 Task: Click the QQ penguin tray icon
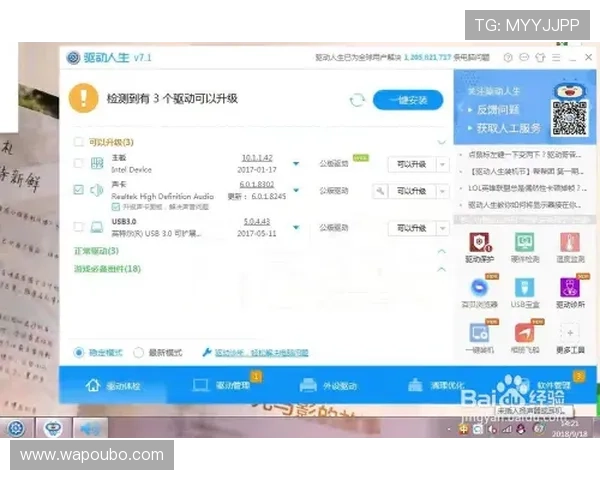coord(521,429)
